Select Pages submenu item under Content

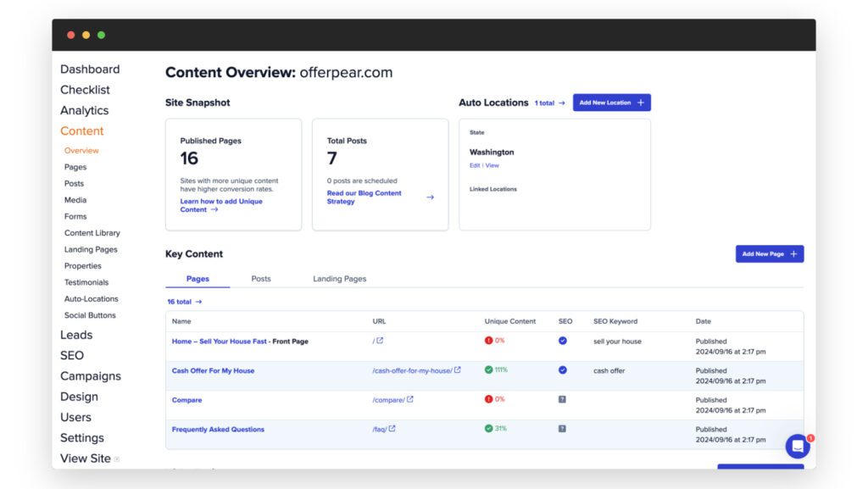click(x=75, y=167)
